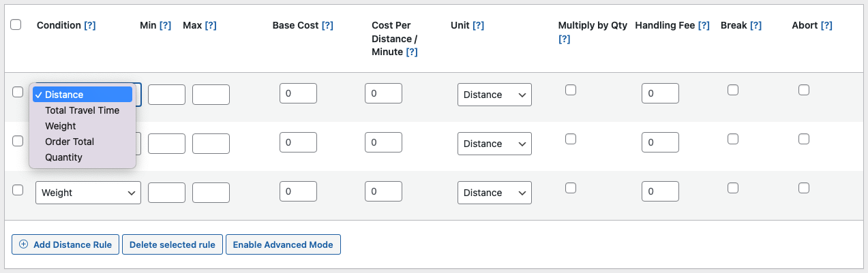Open the Unit dropdown in first row
This screenshot has width=868, height=273.
pos(494,95)
